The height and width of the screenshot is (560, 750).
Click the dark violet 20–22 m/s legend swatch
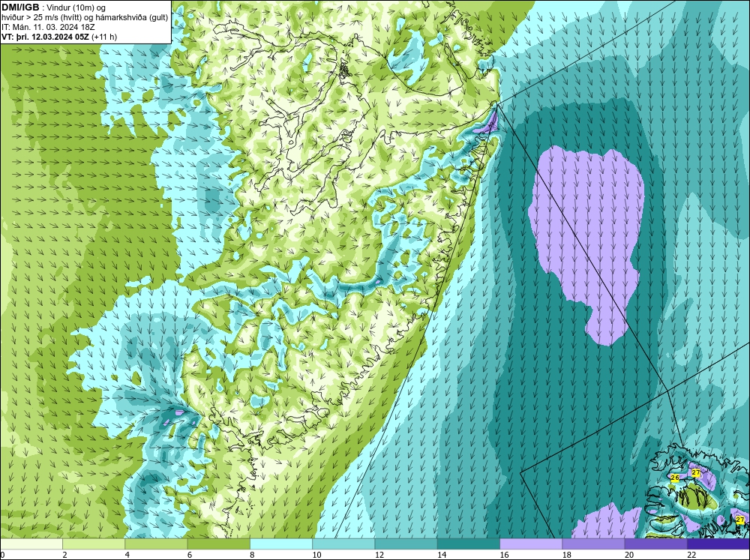pos(655,544)
